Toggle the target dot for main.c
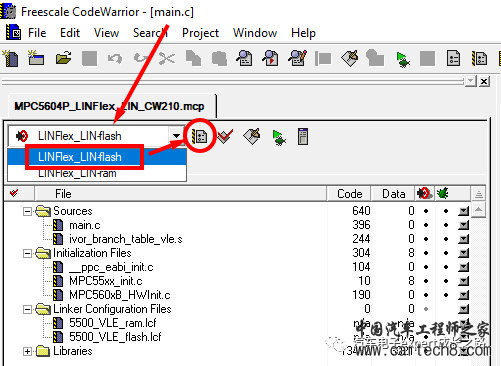 click(x=426, y=225)
